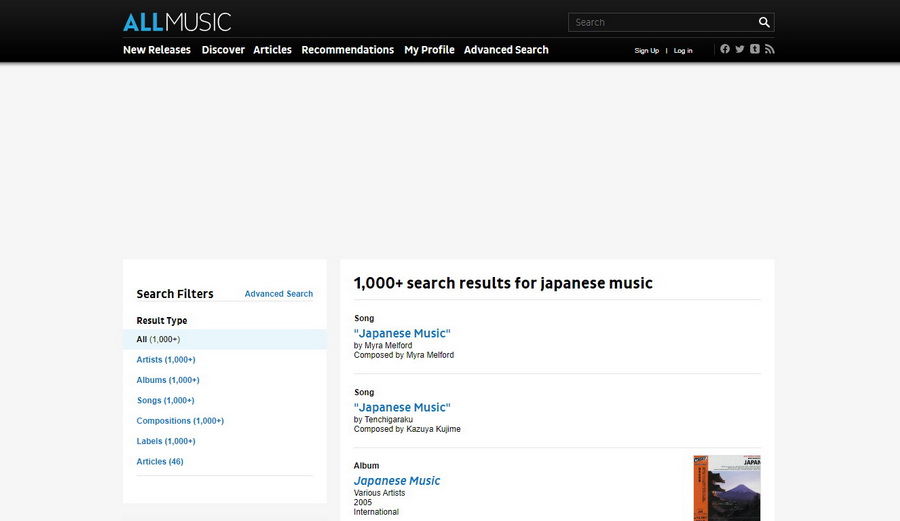This screenshot has width=900, height=521.
Task: Click the magnifying glass search icon
Action: coord(764,22)
